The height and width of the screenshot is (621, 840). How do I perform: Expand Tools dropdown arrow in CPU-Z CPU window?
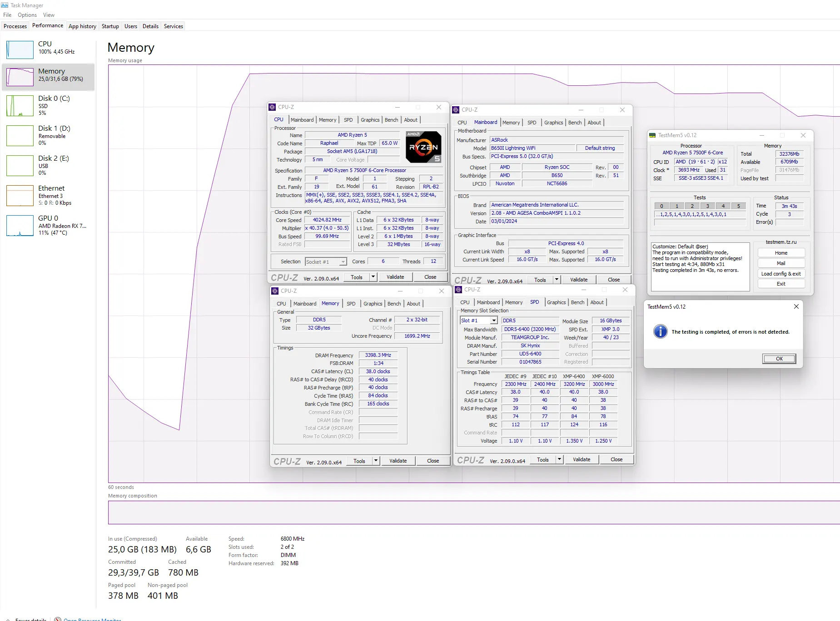pos(373,277)
